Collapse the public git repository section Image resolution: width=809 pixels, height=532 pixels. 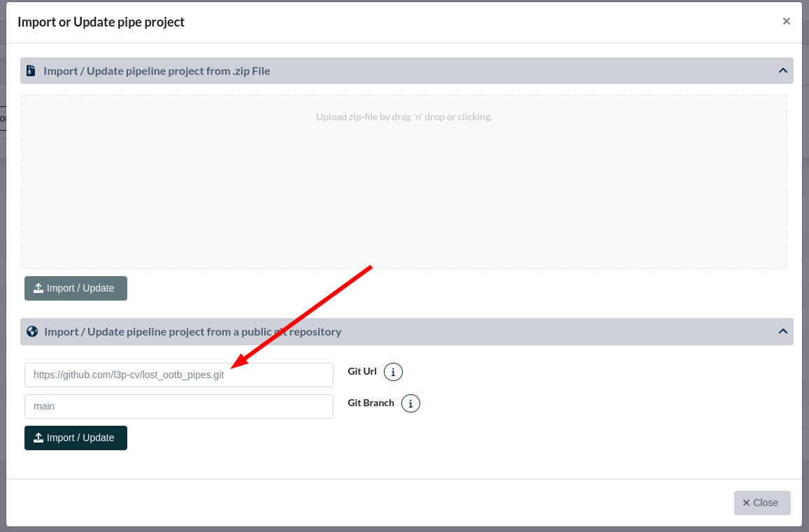[782, 331]
